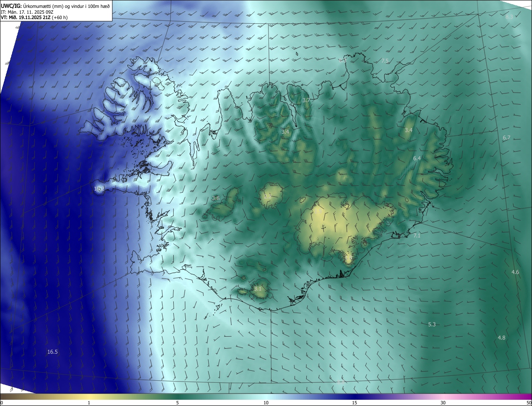Click the map value 7.1
Viewport: 532px width, 406px height.
[417, 236]
